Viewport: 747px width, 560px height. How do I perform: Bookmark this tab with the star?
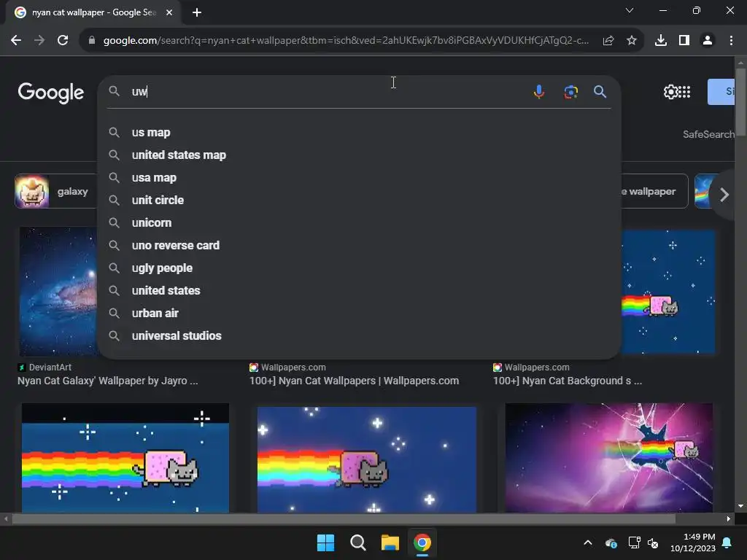click(632, 41)
